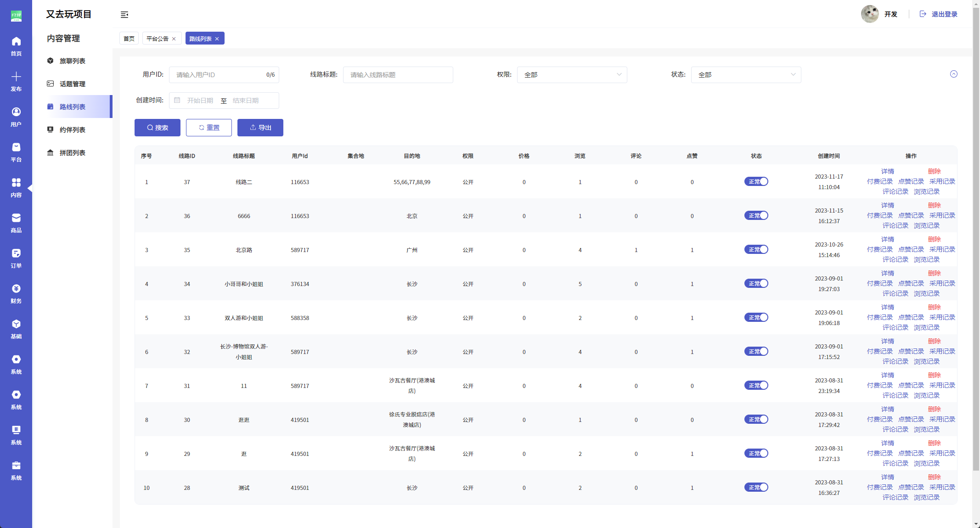Click the 开始日期 date field
Screen dimensions: 980x528
tap(200, 101)
